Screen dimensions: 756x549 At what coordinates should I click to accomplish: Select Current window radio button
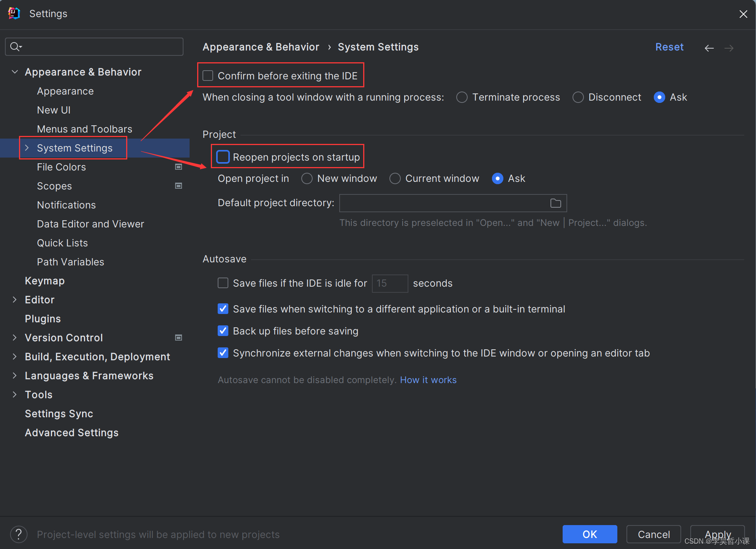[395, 178]
